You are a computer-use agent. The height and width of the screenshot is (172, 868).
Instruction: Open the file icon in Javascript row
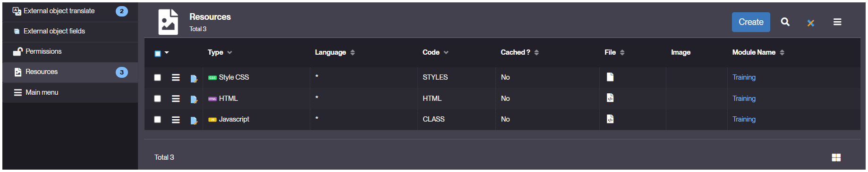pyautogui.click(x=610, y=119)
